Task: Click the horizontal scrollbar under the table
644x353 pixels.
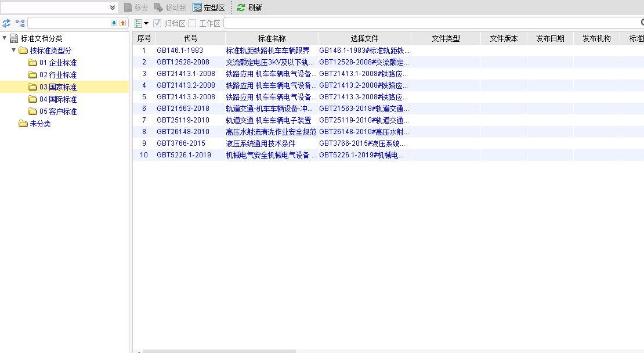Action: (x=219, y=351)
